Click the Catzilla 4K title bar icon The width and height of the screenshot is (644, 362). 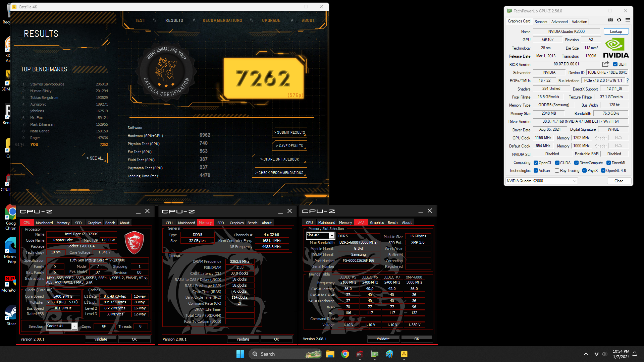(x=14, y=7)
